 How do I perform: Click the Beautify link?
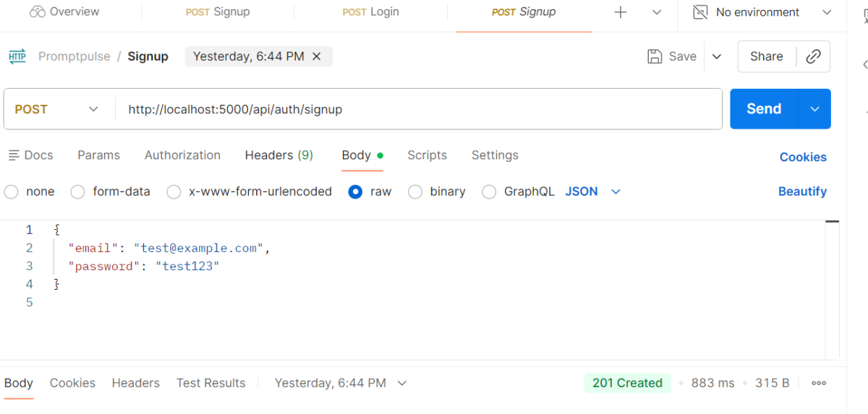click(802, 191)
